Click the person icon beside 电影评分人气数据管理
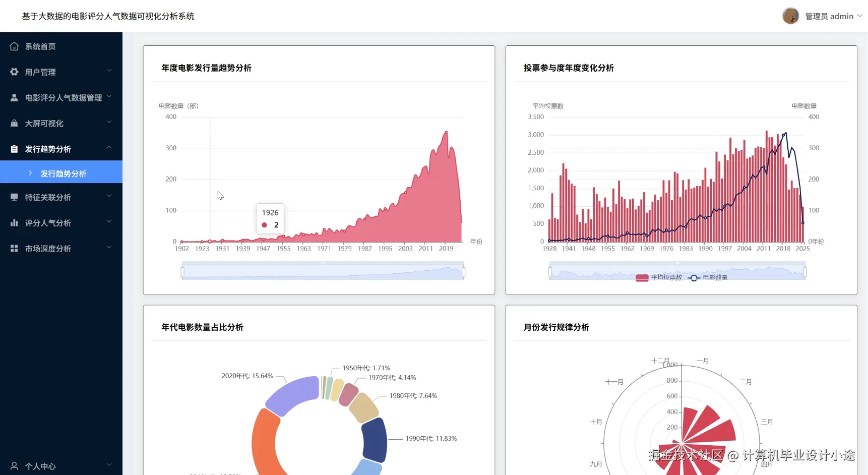The height and width of the screenshot is (475, 868). pyautogui.click(x=14, y=98)
